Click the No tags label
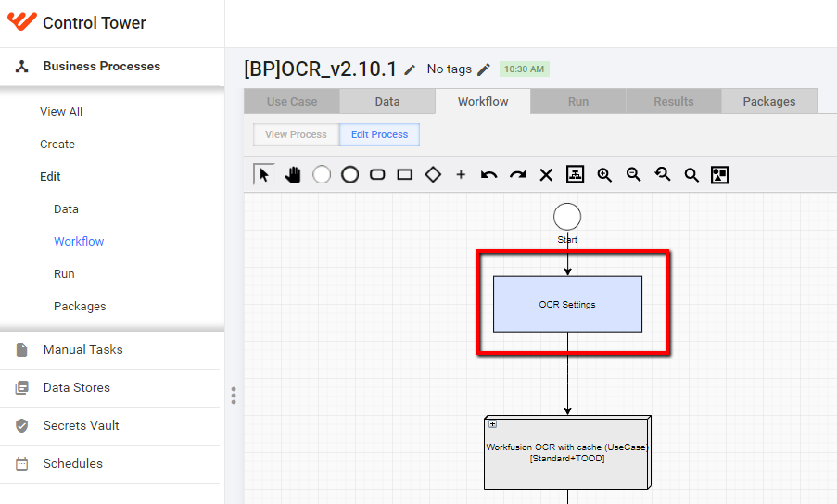Screen dimensions: 837x504 450,69
